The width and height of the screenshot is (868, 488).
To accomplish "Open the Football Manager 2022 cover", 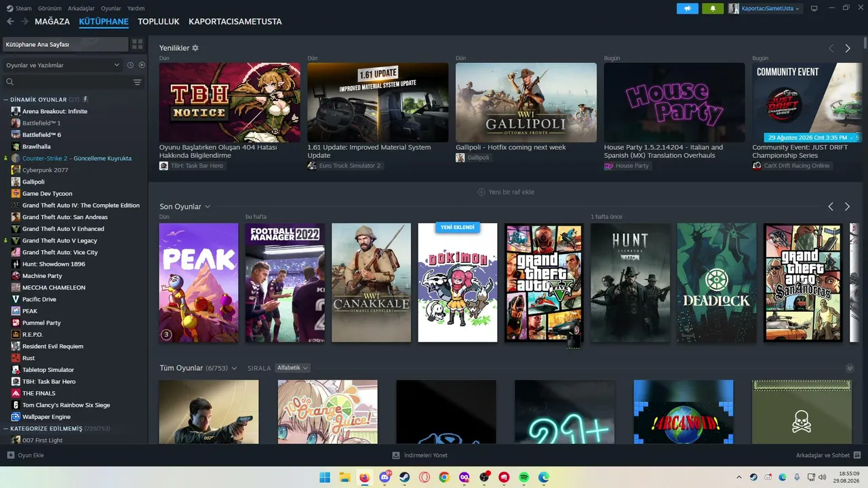I will point(285,283).
